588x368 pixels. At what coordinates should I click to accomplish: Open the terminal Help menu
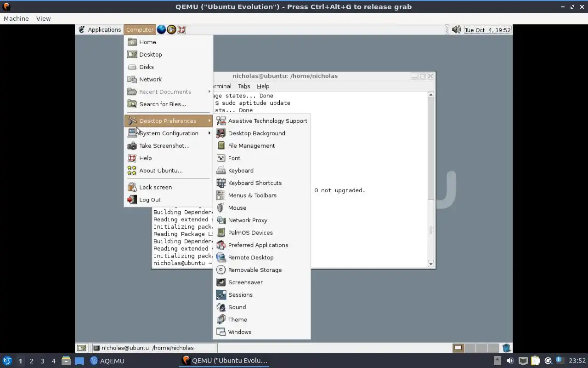coord(263,86)
